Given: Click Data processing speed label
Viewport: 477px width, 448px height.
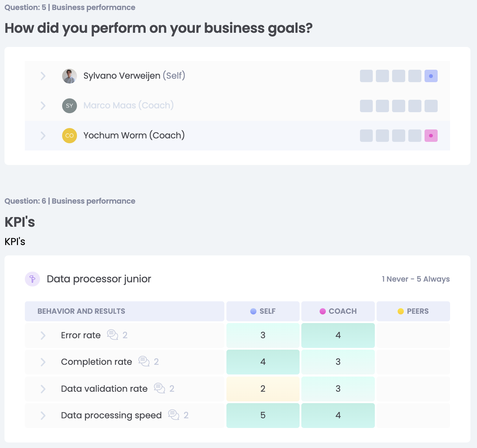Looking at the screenshot, I should coord(111,415).
